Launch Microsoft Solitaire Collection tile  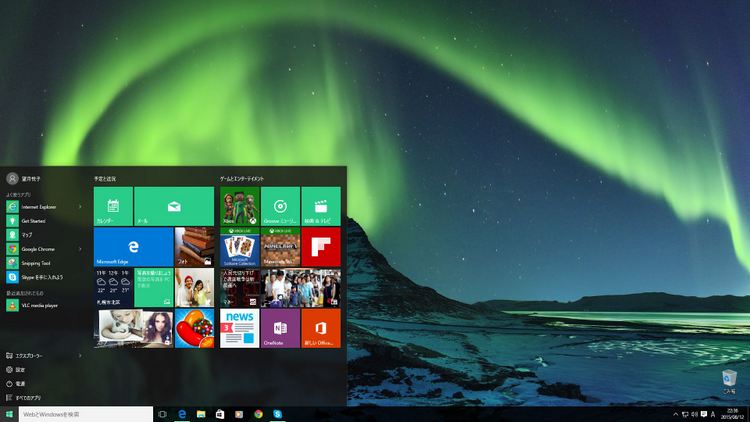pyautogui.click(x=240, y=247)
